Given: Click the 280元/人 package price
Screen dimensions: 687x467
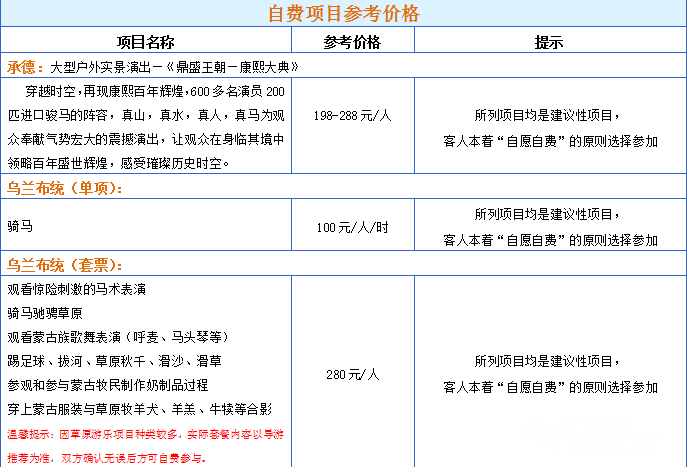Looking at the screenshot, I should (352, 374).
